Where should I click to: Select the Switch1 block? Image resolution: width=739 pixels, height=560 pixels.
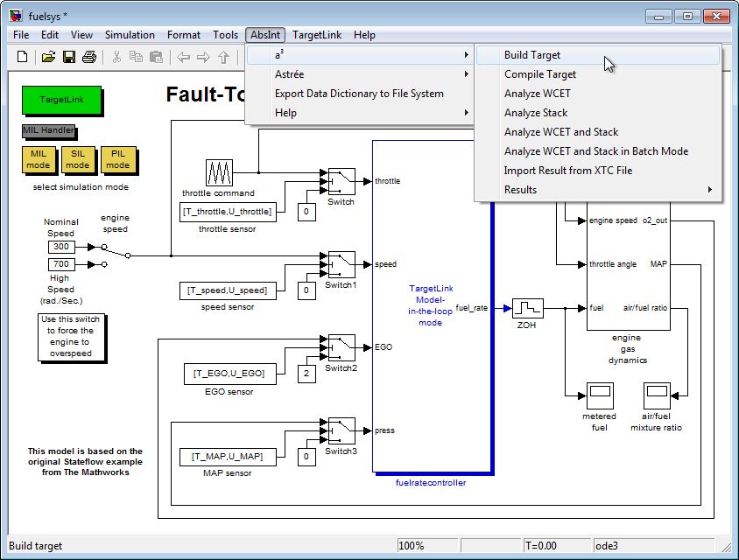(341, 265)
